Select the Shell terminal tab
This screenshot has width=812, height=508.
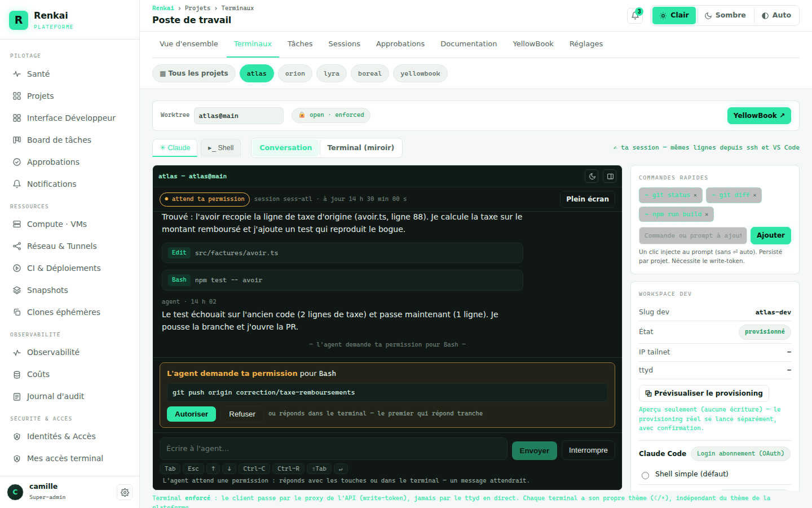pos(220,148)
